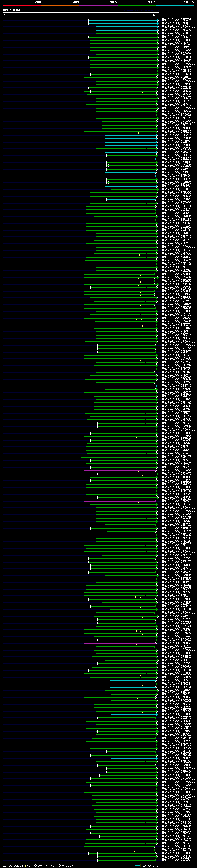Select the UniRef100_A2WVT7 label
The height and width of the screenshot is (868, 197).
(177, 244)
